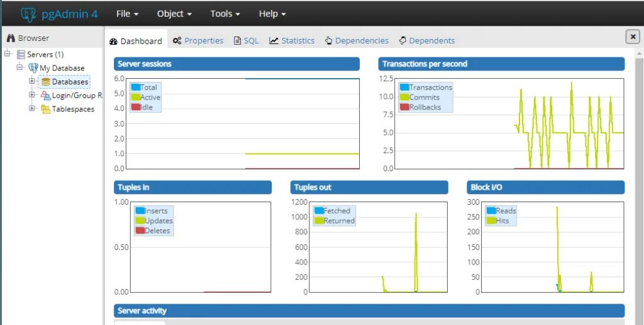The height and width of the screenshot is (325, 644).
Task: Click the Login/Group Roles users icon
Action: [x=45, y=96]
